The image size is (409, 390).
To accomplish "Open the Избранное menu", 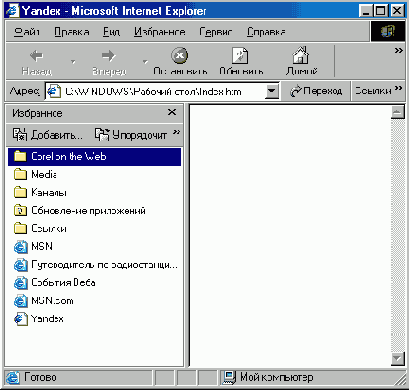I will (160, 32).
